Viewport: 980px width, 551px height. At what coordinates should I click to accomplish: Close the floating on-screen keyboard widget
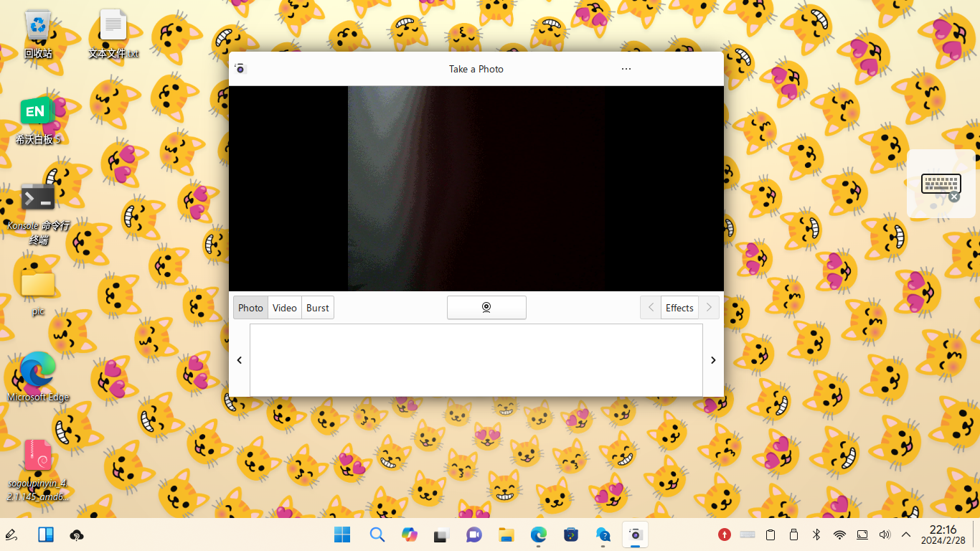(x=953, y=197)
